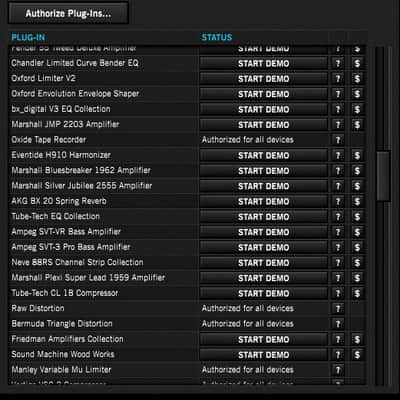The image size is (400, 400).
Task: Start demo of Tube-Tech CL 1B Compressor
Action: pyautogui.click(x=264, y=293)
